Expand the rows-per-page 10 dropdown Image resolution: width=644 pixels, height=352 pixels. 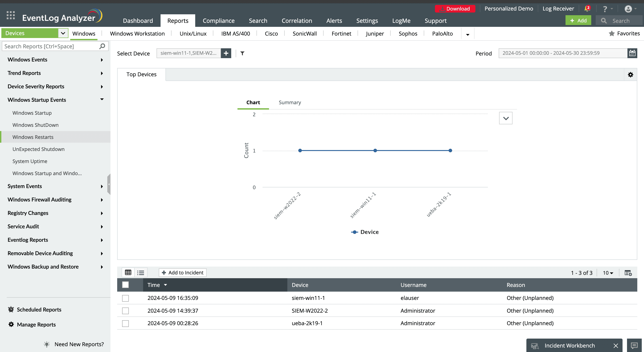click(x=608, y=273)
